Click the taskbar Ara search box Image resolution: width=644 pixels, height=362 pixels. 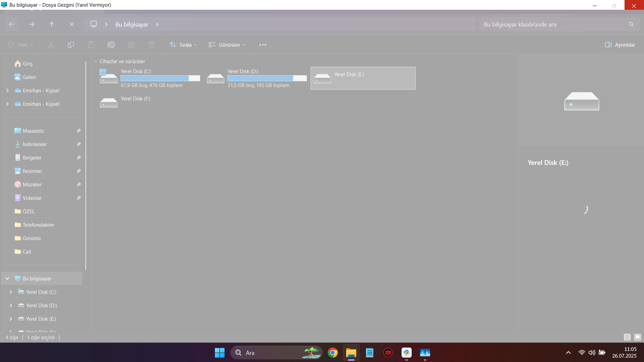(276, 353)
